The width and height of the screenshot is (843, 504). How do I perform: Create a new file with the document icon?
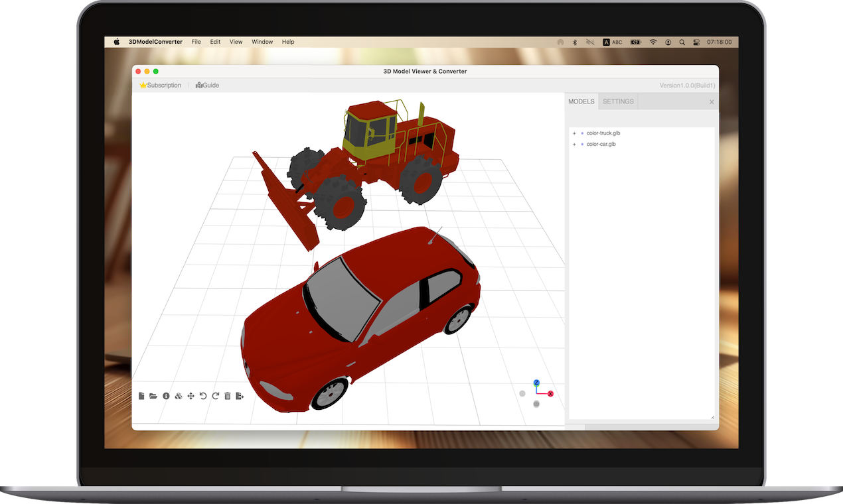(x=141, y=396)
